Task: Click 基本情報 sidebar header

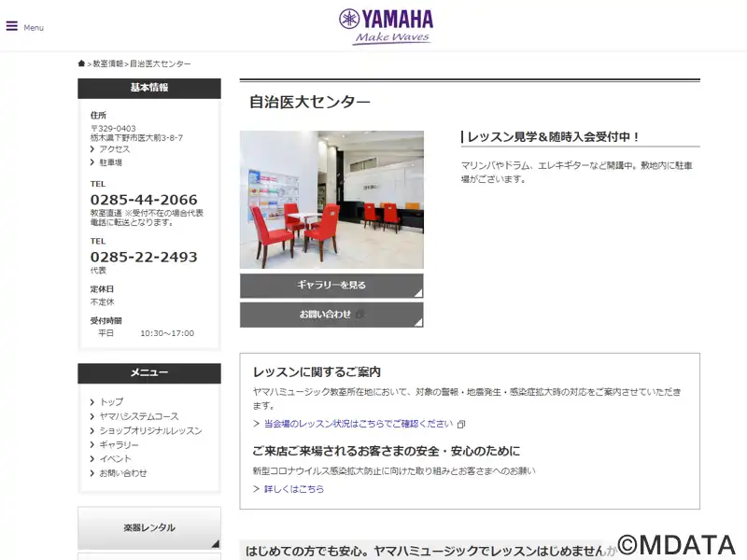Action: tap(149, 88)
